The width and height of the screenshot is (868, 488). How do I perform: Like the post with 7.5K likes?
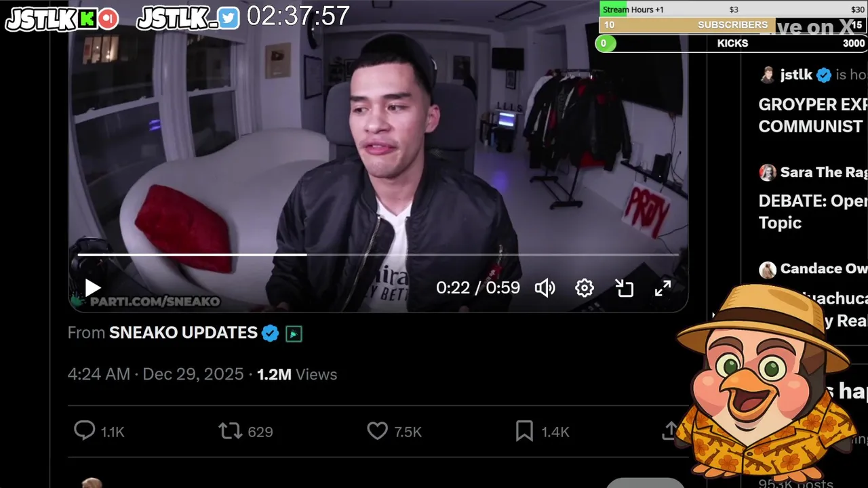click(x=377, y=431)
